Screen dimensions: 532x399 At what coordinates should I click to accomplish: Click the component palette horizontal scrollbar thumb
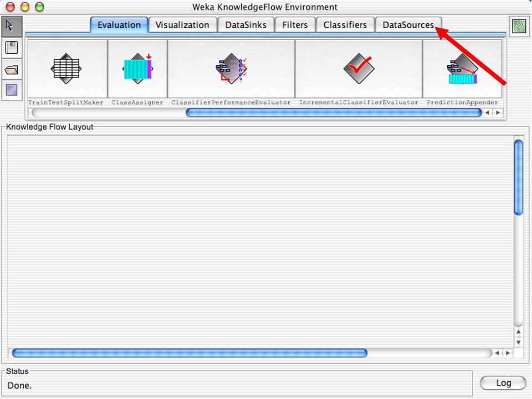[334, 112]
